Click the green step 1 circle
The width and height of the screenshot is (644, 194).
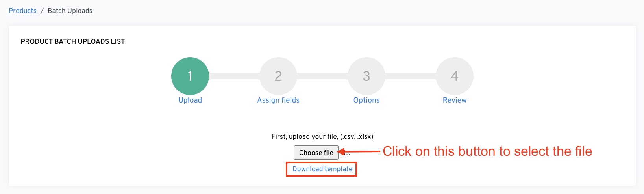pyautogui.click(x=190, y=76)
